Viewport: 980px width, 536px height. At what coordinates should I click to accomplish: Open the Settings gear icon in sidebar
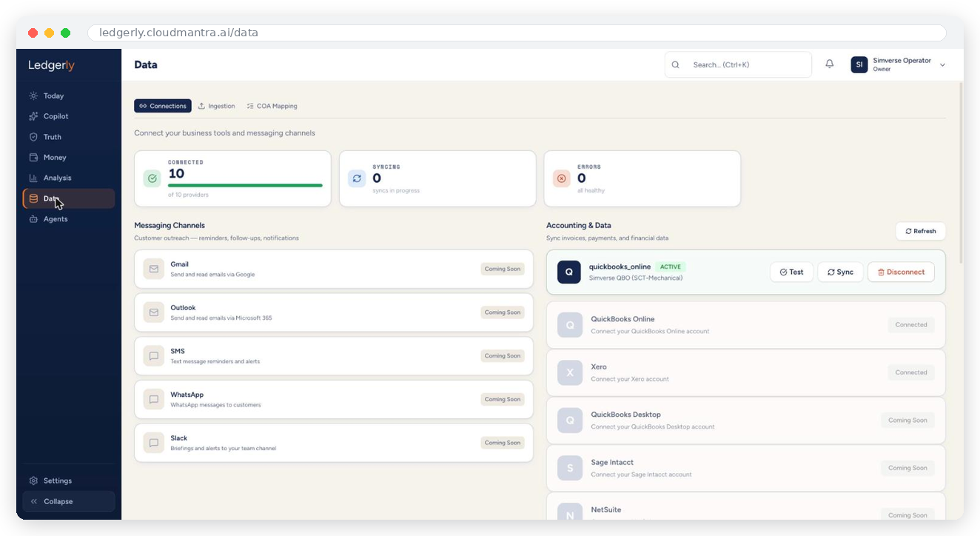[33, 480]
